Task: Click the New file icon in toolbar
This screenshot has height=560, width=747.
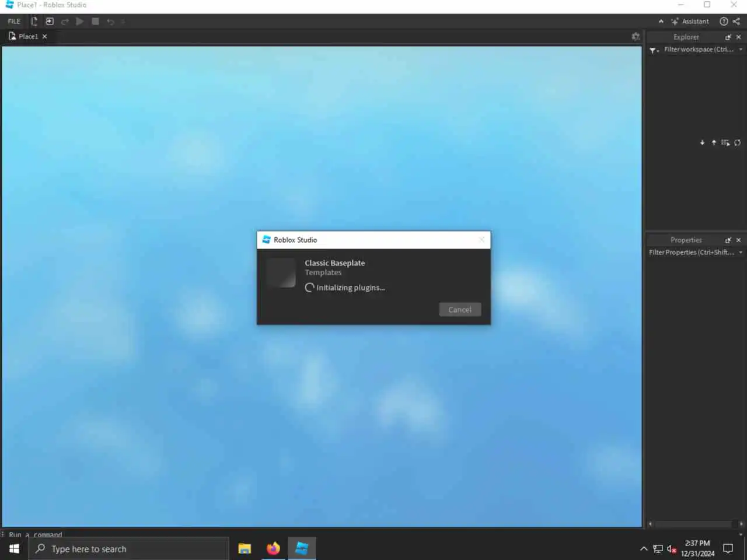Action: tap(34, 22)
